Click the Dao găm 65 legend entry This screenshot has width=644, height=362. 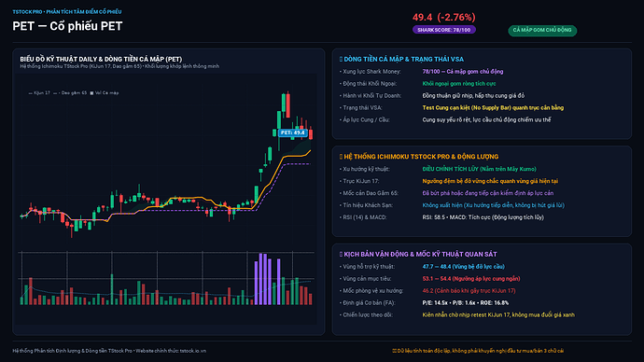tap(70, 92)
